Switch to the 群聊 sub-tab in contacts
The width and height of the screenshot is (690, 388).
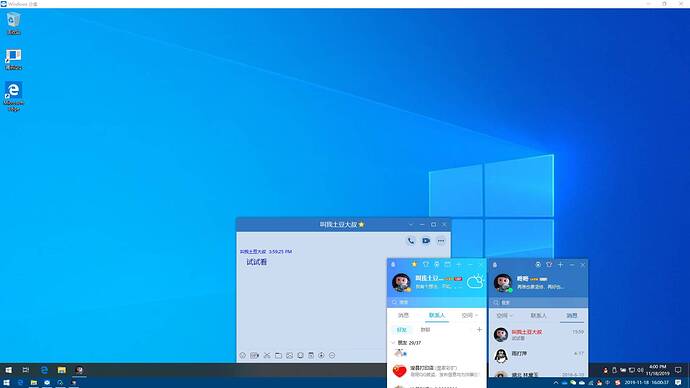[x=425, y=329]
